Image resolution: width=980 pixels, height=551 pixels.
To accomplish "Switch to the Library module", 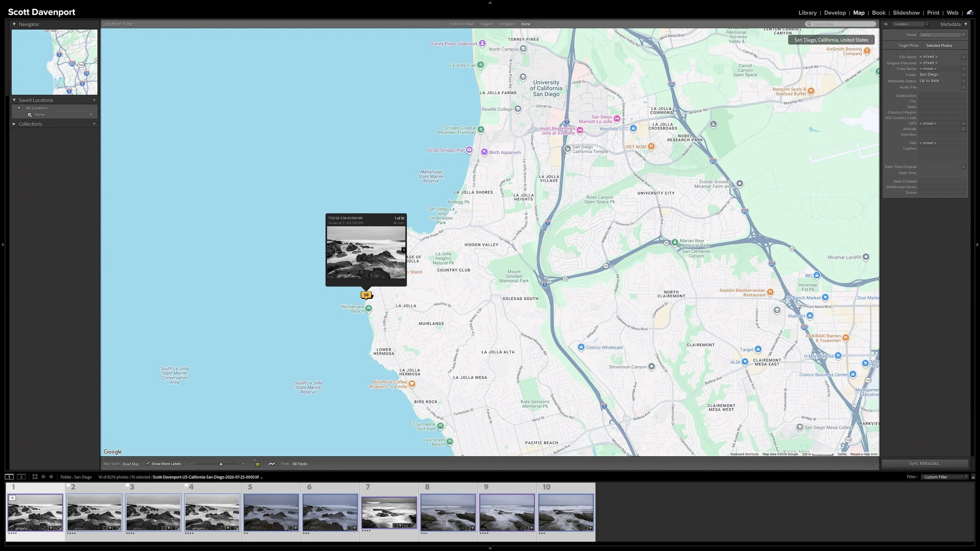I will (x=808, y=13).
